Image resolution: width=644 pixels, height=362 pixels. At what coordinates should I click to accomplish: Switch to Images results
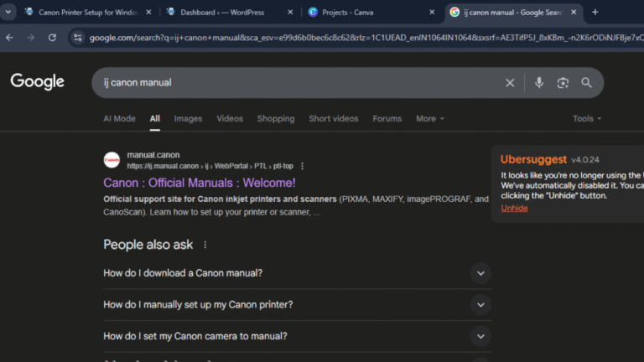click(x=188, y=119)
